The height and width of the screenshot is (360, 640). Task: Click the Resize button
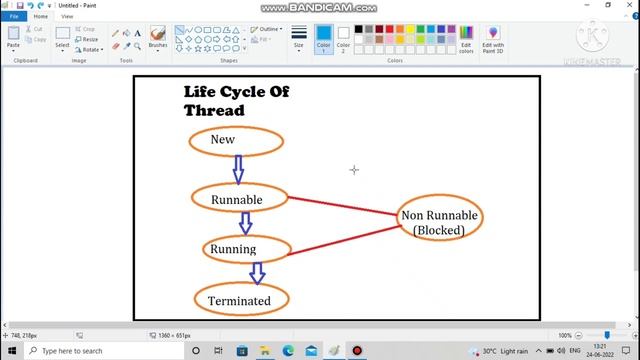[x=87, y=39]
